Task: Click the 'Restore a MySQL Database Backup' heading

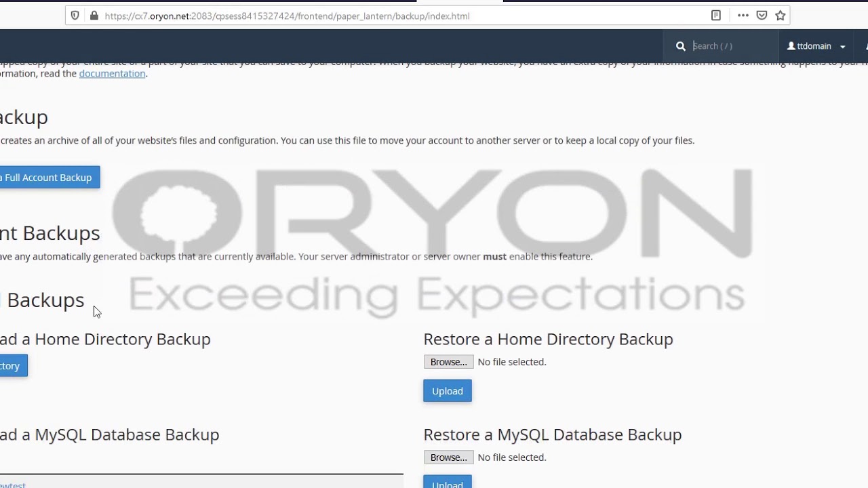Action: coord(552,434)
